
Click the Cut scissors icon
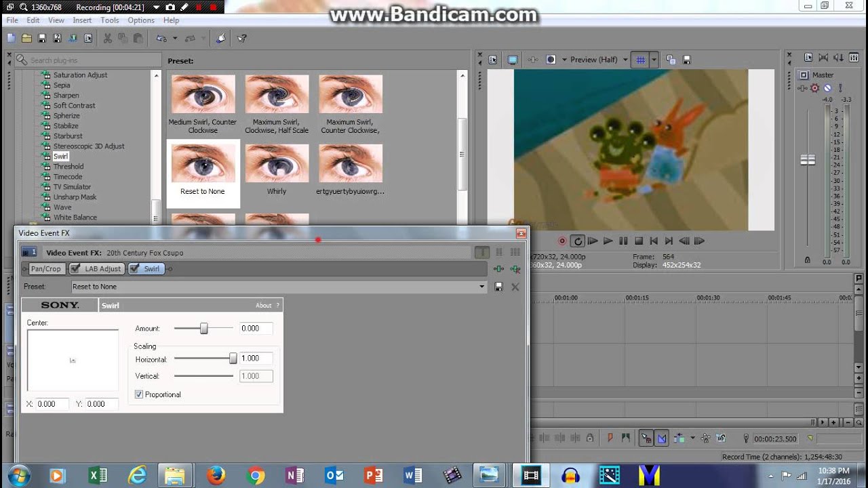pos(107,39)
